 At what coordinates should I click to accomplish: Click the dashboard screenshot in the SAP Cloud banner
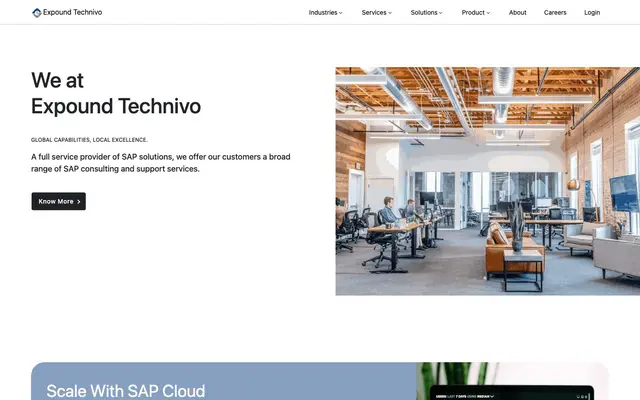512,393
